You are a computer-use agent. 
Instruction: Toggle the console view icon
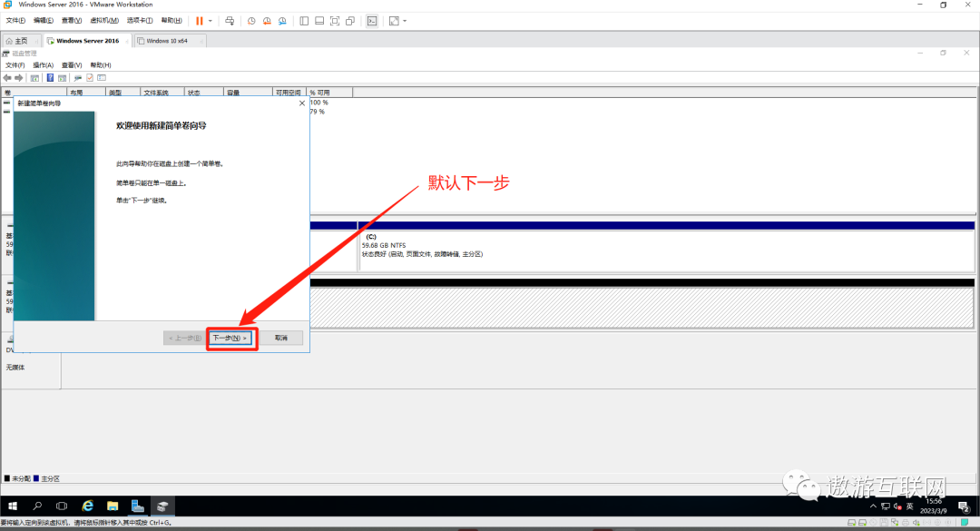372,21
